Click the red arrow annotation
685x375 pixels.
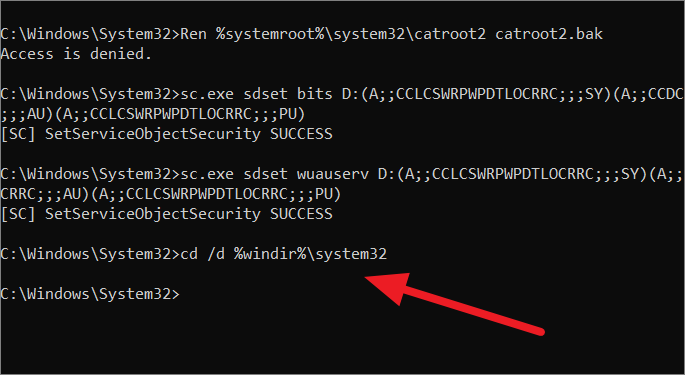tap(454, 304)
